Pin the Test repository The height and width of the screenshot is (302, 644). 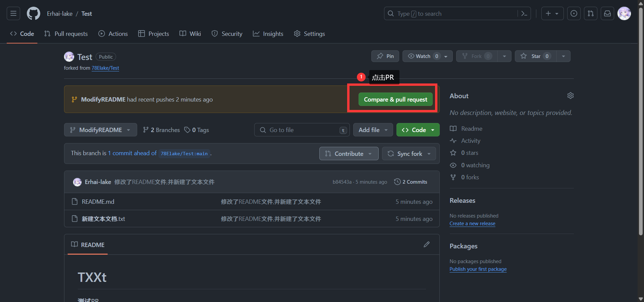coord(385,56)
